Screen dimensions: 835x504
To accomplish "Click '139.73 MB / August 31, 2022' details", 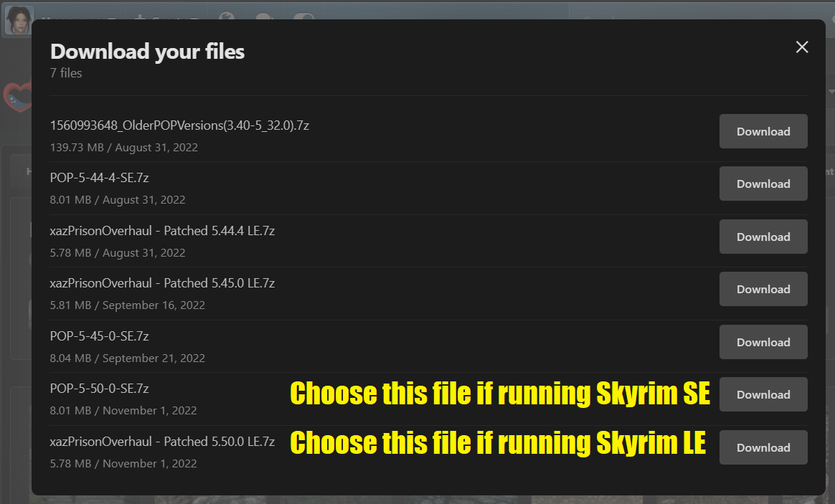I will (x=123, y=148).
